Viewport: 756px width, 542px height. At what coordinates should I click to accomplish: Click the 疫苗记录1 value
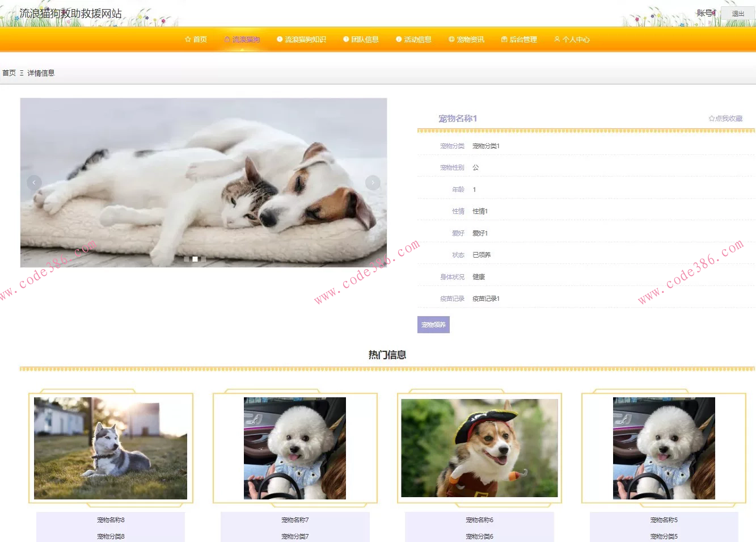point(486,299)
